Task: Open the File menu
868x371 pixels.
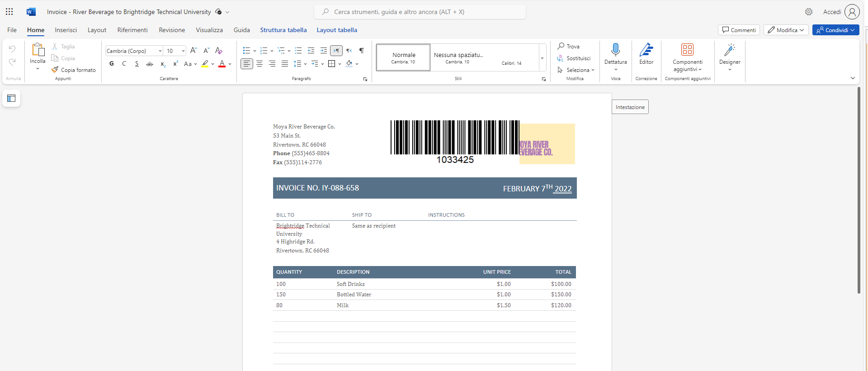Action: pos(12,30)
